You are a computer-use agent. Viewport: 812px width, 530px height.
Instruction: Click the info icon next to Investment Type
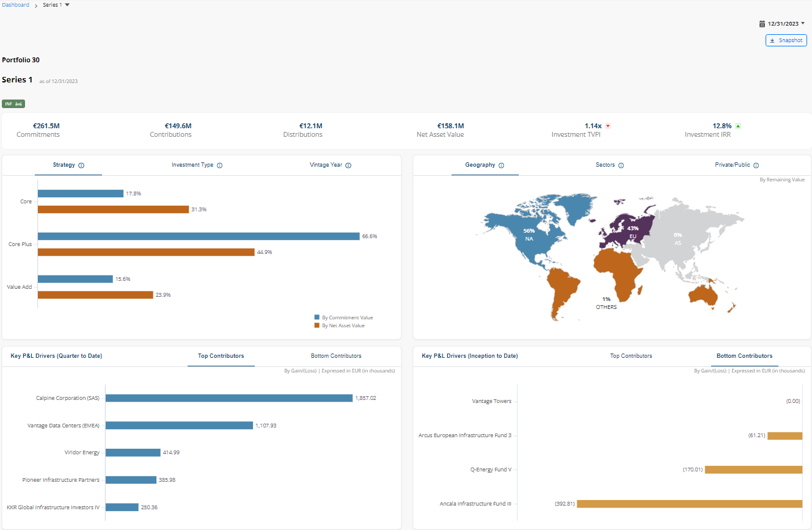click(221, 165)
